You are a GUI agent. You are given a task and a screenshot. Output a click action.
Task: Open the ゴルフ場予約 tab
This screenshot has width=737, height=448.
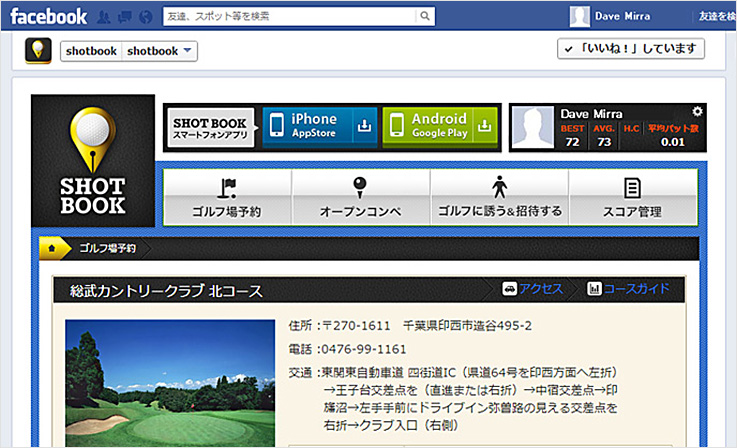[227, 196]
